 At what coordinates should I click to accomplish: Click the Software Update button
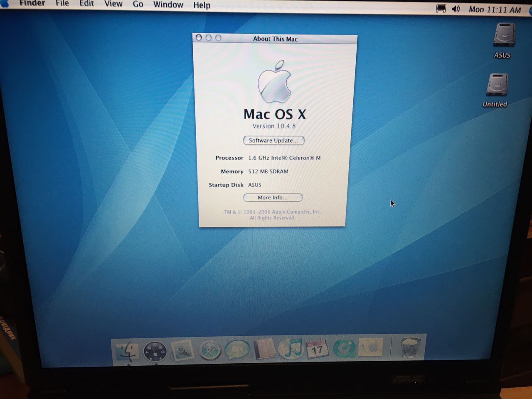tap(273, 140)
